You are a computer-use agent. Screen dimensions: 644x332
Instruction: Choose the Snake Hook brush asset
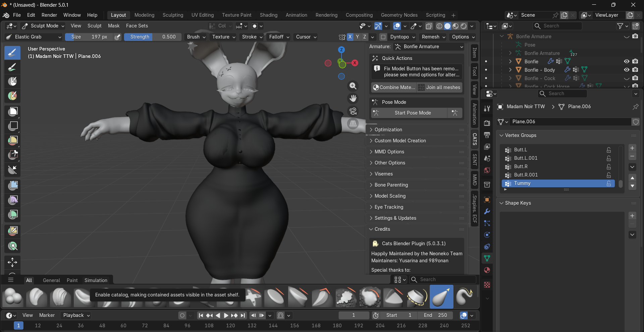pos(465,297)
